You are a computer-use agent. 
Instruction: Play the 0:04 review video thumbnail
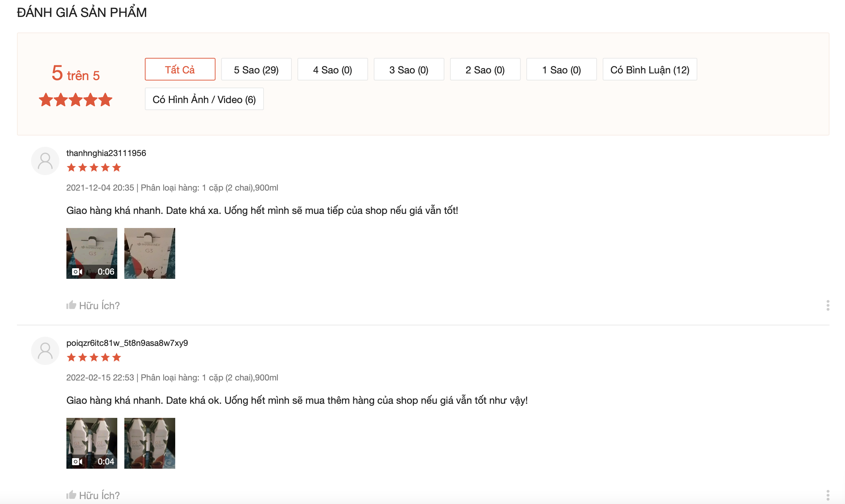(92, 443)
